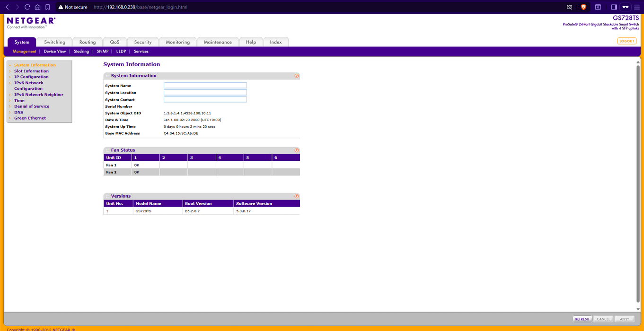Click the System Up Time value
This screenshot has height=331, width=644.
point(190,127)
